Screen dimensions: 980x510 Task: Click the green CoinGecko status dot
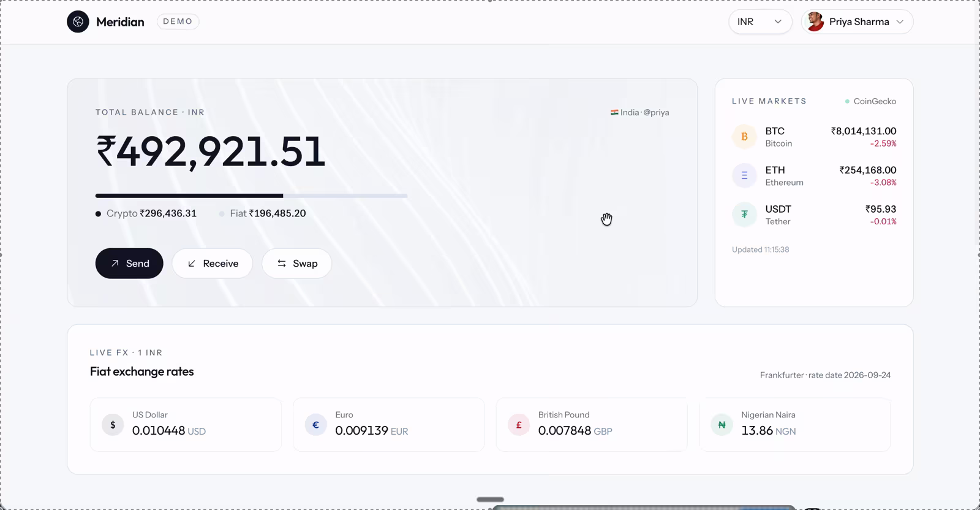[847, 101]
